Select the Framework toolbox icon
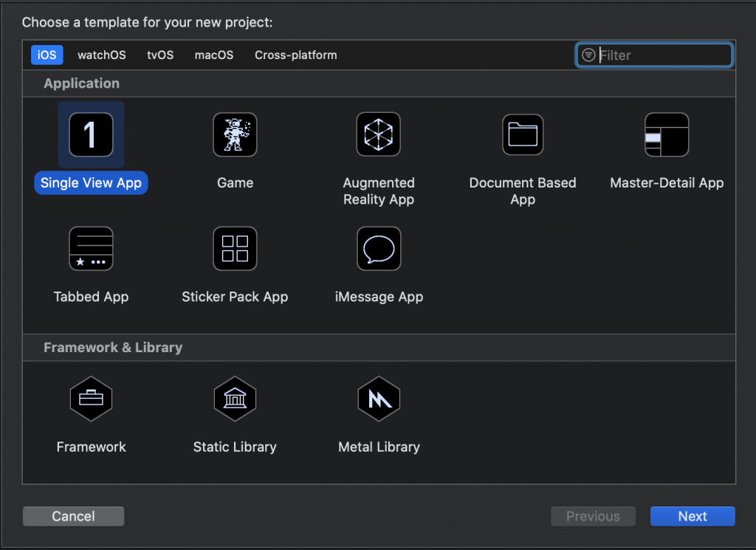 pyautogui.click(x=91, y=399)
